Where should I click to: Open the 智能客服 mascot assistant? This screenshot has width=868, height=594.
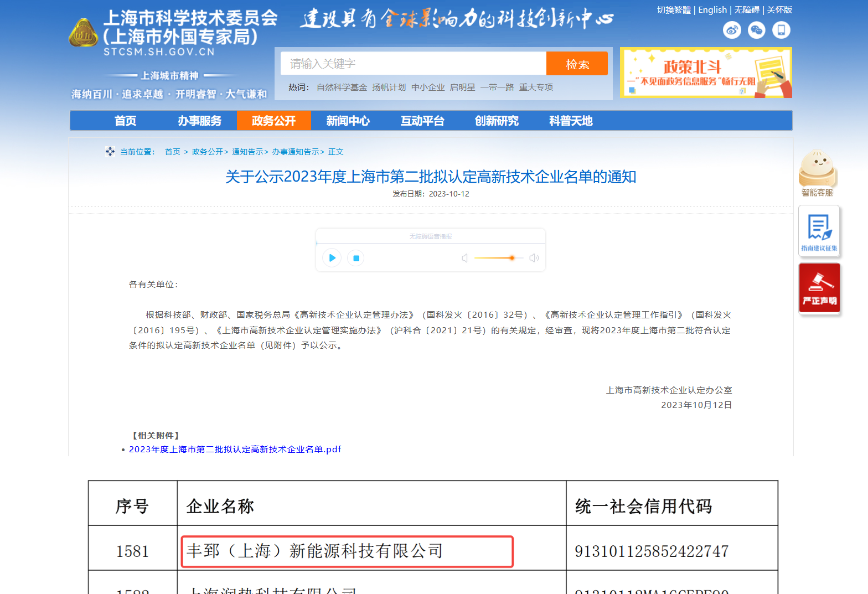coord(817,172)
